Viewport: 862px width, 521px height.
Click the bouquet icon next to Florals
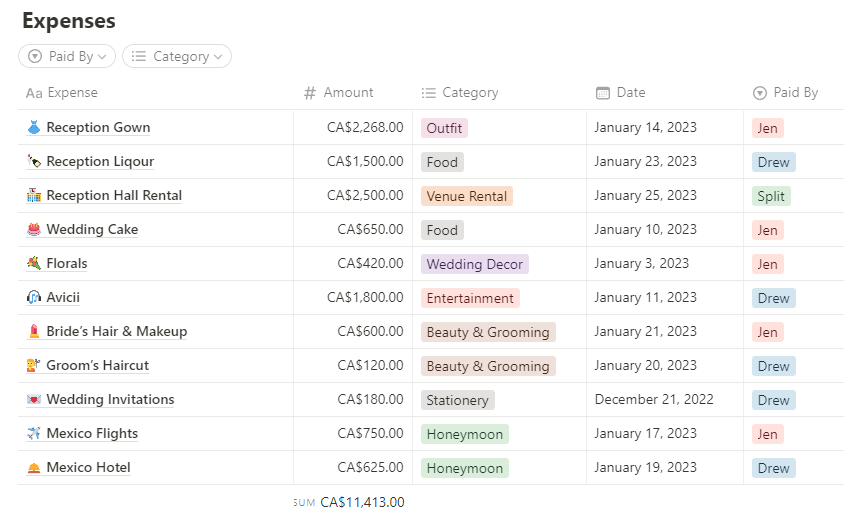pyautogui.click(x=34, y=264)
